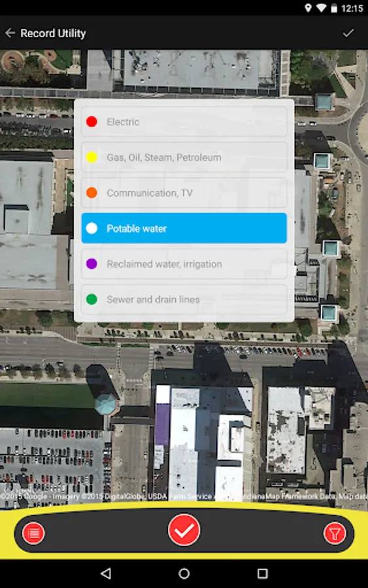Select Communication, TV utility type
The width and height of the screenshot is (368, 588).
pyautogui.click(x=184, y=193)
